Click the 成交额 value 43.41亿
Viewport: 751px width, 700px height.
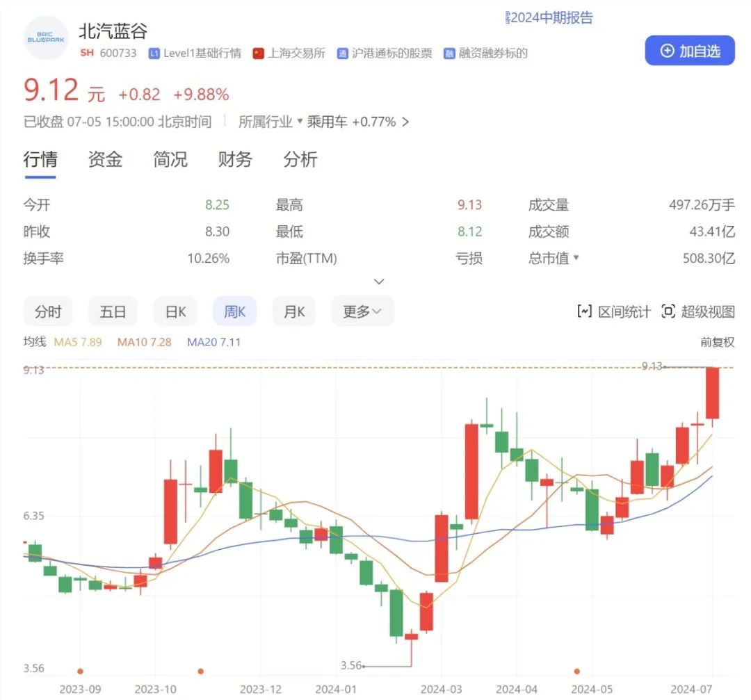[712, 231]
